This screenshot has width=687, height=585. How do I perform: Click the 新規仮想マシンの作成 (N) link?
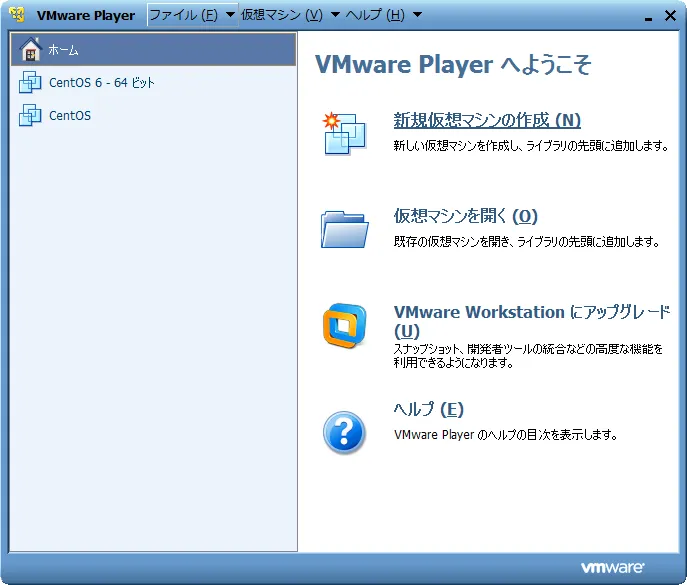click(x=487, y=120)
